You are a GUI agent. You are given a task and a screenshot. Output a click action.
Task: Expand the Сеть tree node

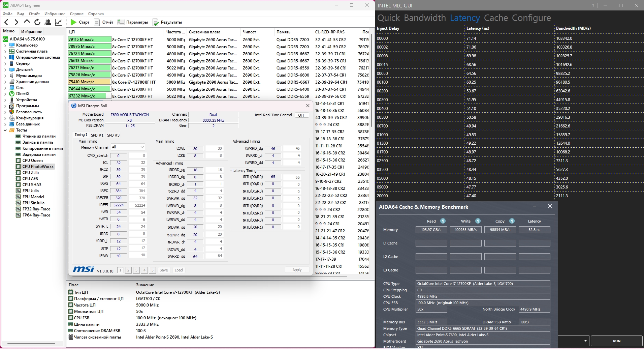[x=5, y=88]
